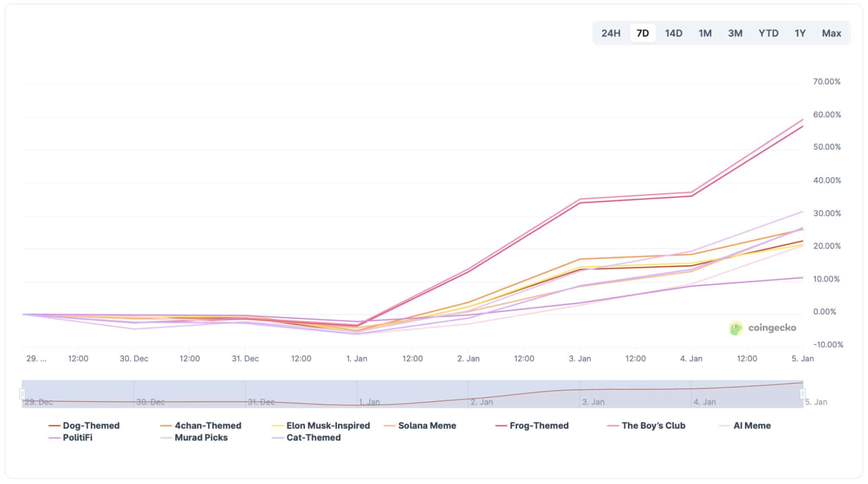Click right handle of range navigator
868x484 pixels.
pyautogui.click(x=802, y=394)
